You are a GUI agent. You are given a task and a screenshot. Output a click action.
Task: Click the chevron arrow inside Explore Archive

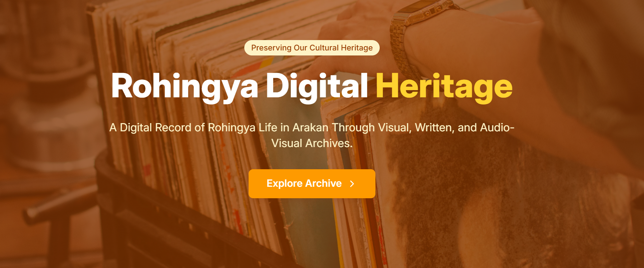coord(352,184)
